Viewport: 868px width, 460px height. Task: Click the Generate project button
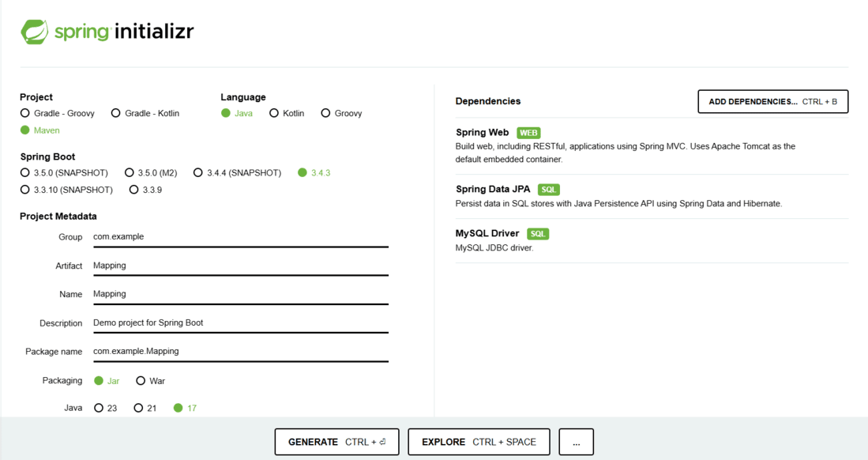(336, 442)
